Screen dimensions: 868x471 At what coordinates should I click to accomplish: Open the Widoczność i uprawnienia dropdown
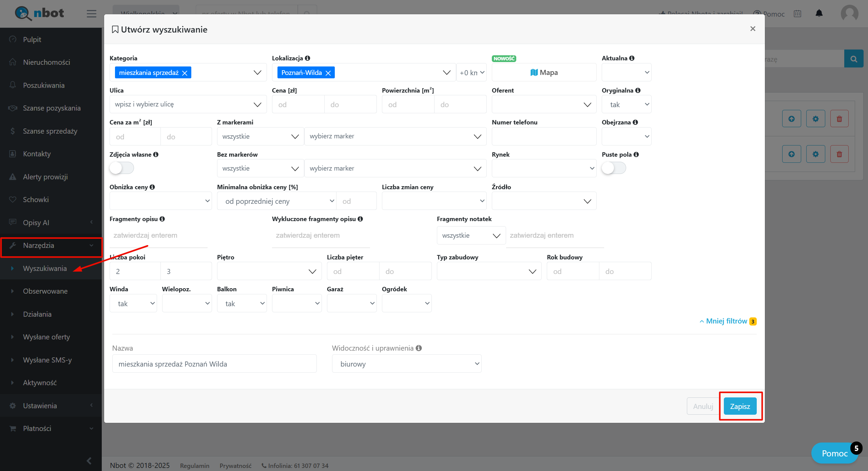pos(406,364)
